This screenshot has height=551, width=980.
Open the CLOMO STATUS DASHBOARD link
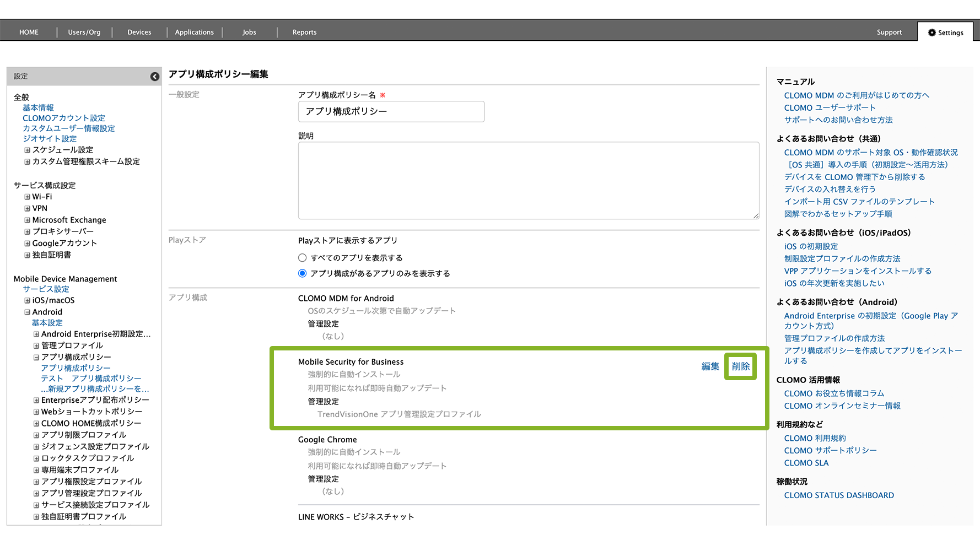click(x=838, y=495)
